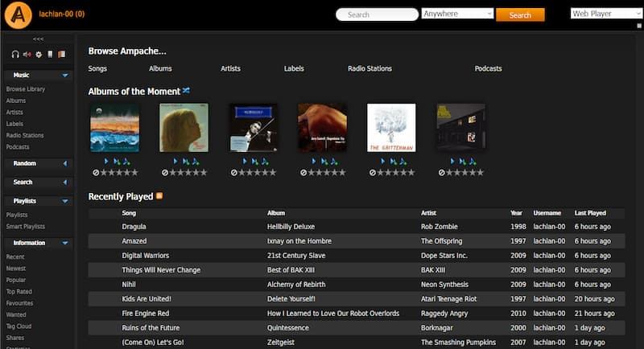Open The Gritterman album artwork
Screen dimensions: 644x349
tap(391, 128)
